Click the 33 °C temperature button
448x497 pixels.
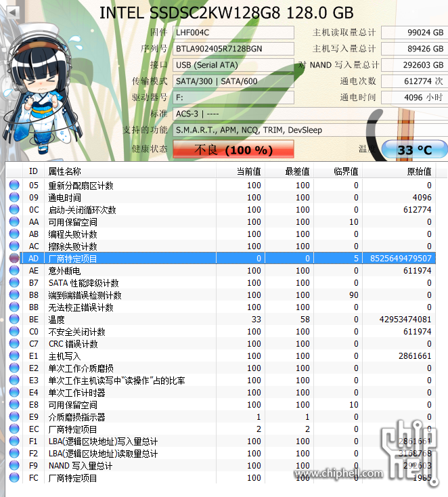coord(415,149)
